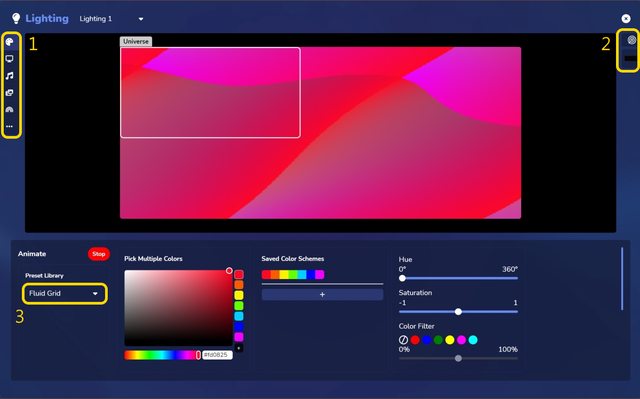The image size is (640, 399).
Task: Open the Lighting 1 dropdown
Action: (x=111, y=19)
